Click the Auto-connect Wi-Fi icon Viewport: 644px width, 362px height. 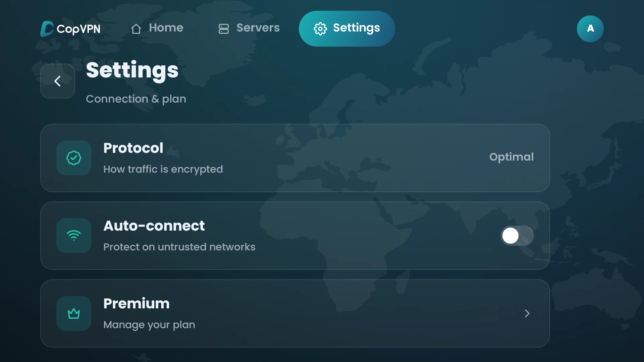click(74, 236)
